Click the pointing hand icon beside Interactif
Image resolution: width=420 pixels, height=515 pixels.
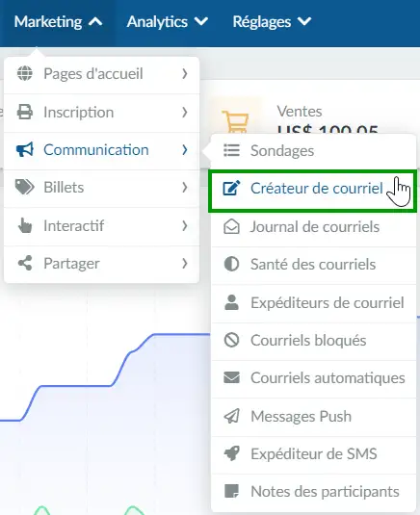point(25,225)
